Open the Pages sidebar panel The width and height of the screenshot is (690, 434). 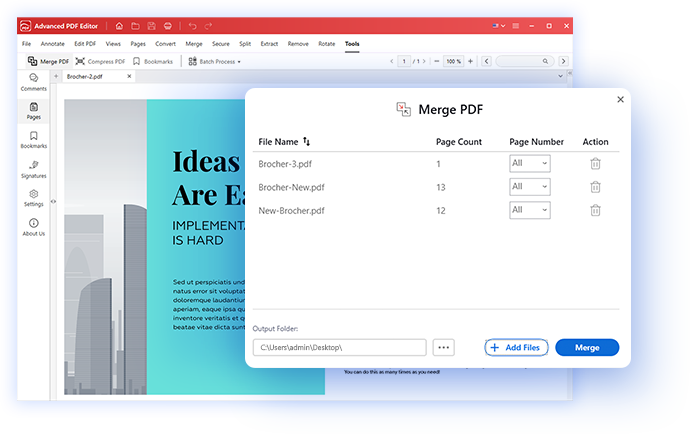click(x=33, y=111)
